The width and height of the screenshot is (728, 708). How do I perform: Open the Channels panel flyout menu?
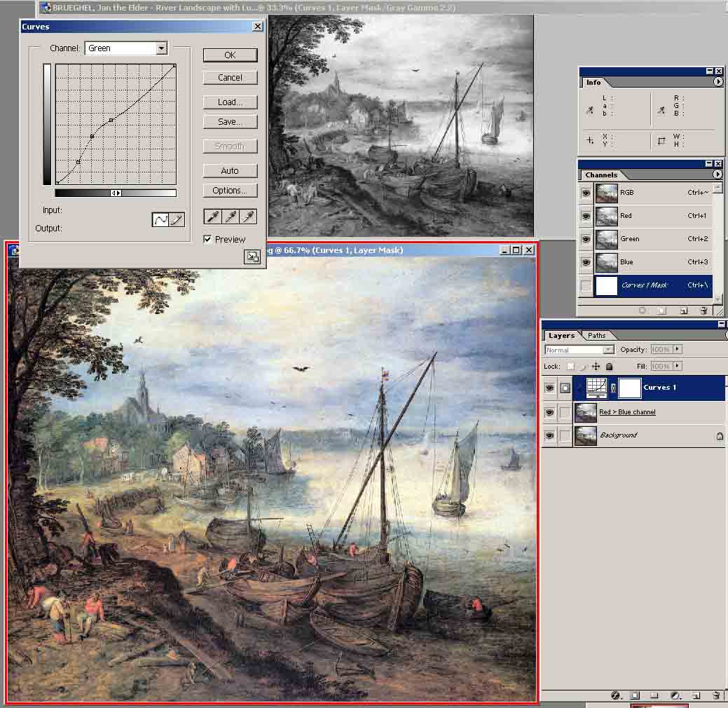[x=717, y=175]
